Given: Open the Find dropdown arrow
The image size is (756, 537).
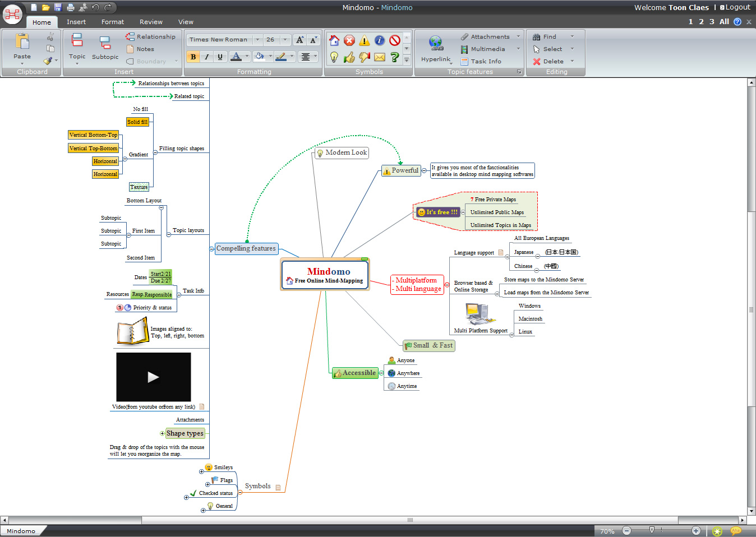Looking at the screenshot, I should [572, 36].
